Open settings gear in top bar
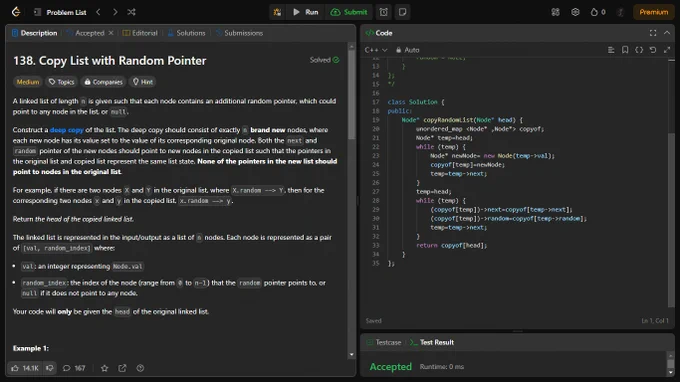 [575, 12]
